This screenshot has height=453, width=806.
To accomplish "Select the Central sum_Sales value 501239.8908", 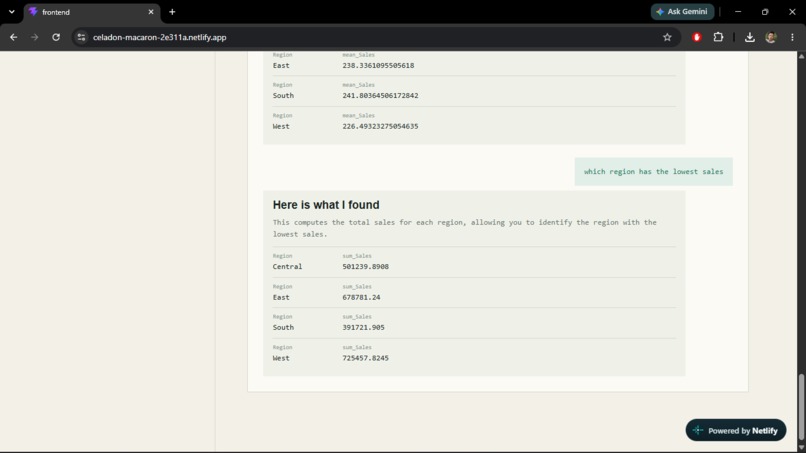I will (x=365, y=266).
